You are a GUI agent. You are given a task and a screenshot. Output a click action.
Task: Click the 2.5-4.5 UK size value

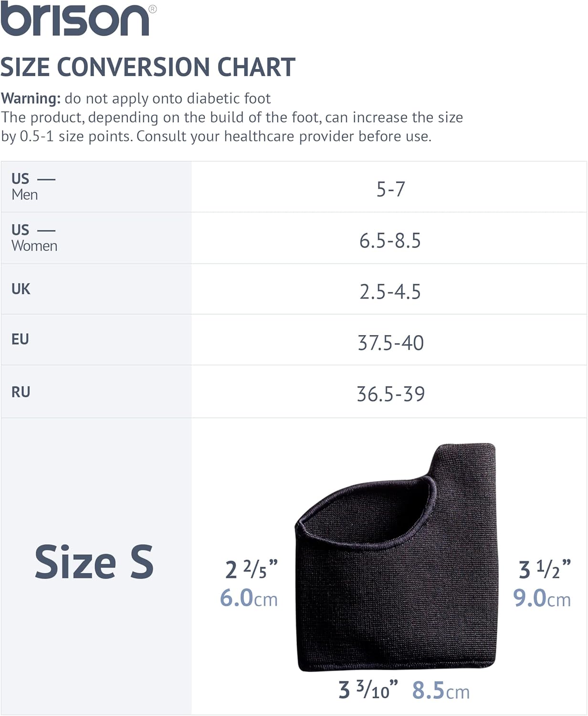tap(390, 292)
